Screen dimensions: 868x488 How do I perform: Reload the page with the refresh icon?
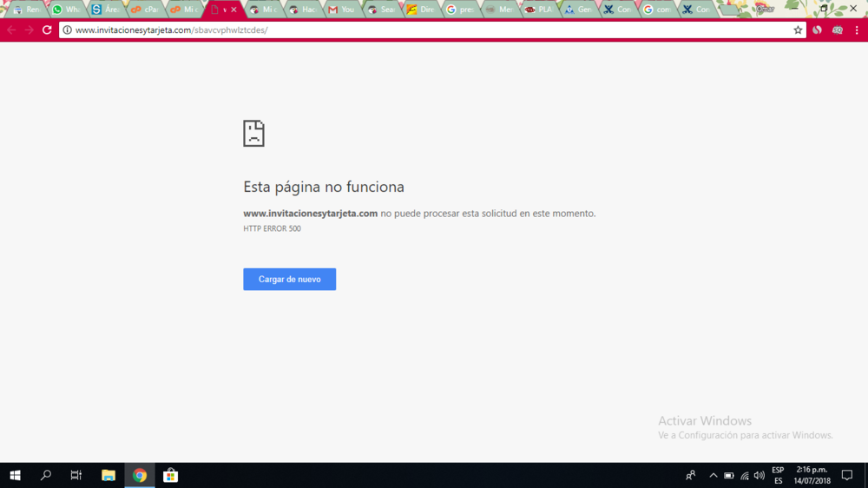(x=47, y=30)
